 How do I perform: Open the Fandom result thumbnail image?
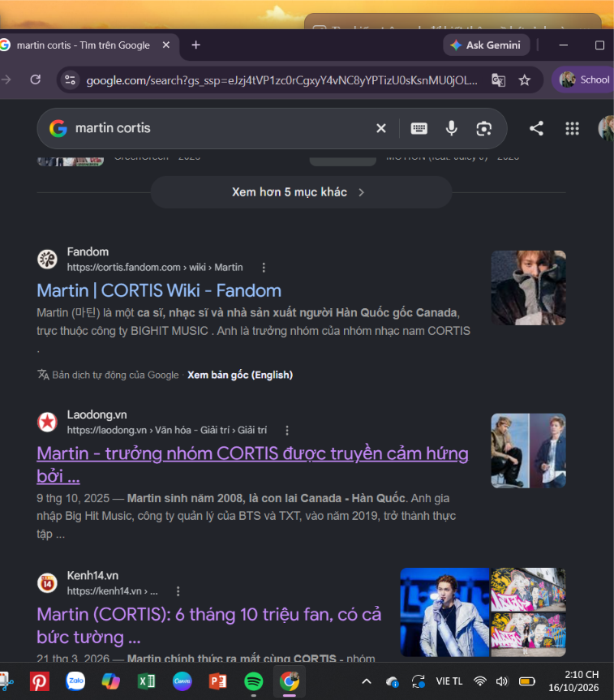(528, 288)
